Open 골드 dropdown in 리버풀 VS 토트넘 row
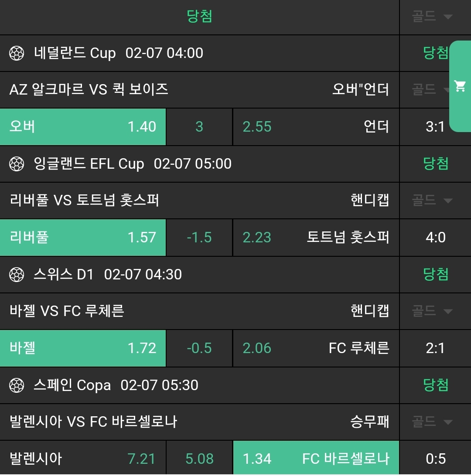The image size is (471, 476). 432,201
